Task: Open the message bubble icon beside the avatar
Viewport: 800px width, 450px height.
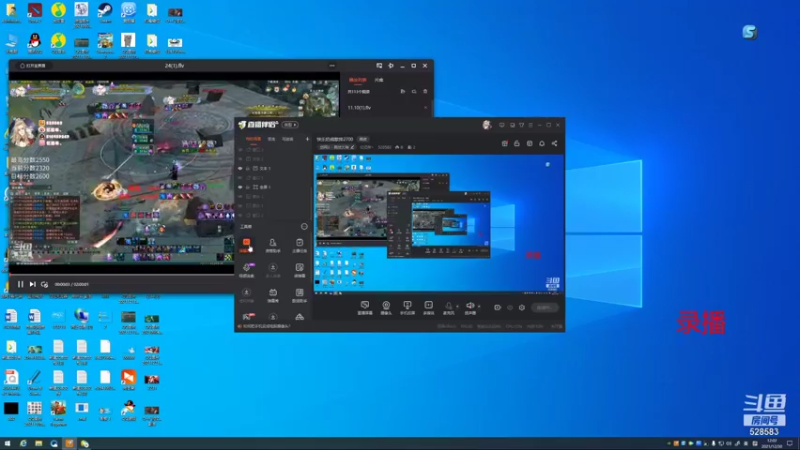Action: point(502,125)
